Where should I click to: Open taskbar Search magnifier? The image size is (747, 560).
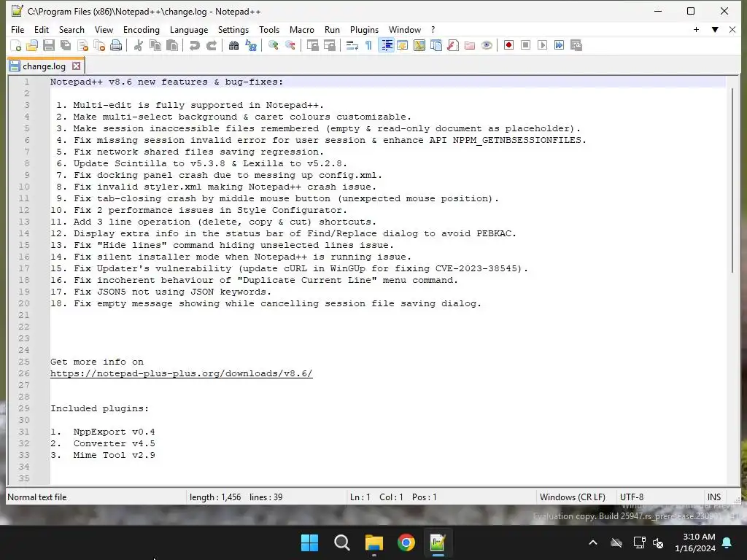click(341, 542)
